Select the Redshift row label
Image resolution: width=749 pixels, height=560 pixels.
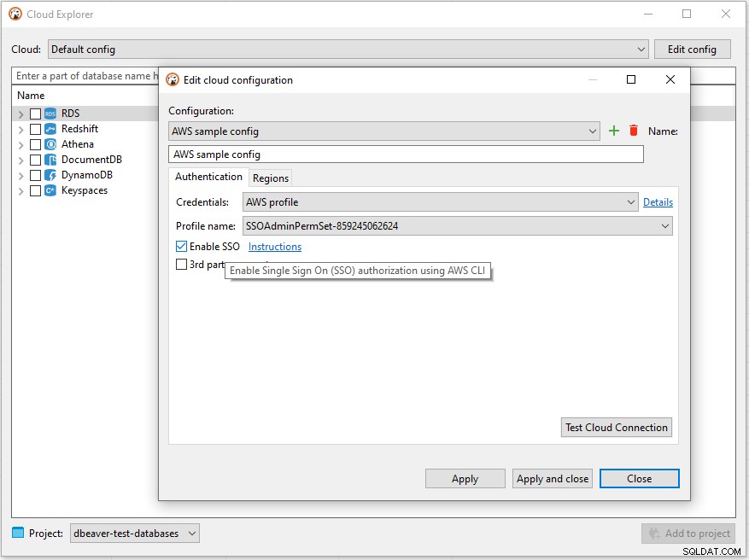pos(79,129)
